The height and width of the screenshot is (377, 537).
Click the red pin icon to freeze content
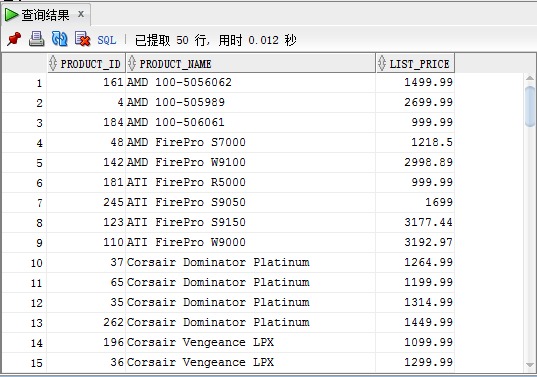14,39
